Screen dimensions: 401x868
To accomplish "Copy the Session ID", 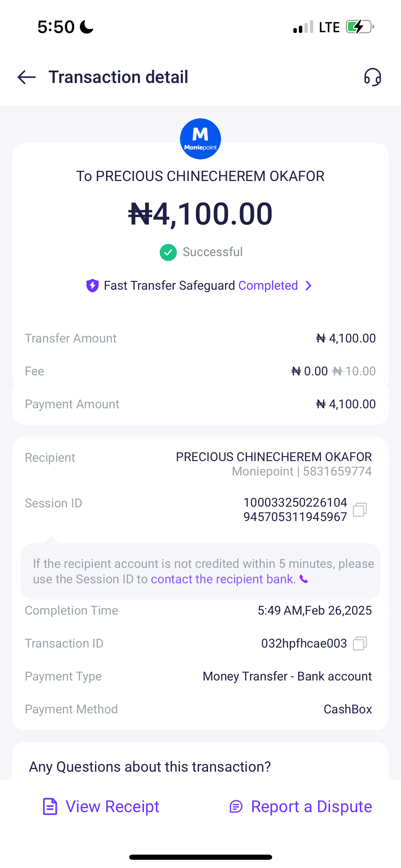I will pos(360,510).
